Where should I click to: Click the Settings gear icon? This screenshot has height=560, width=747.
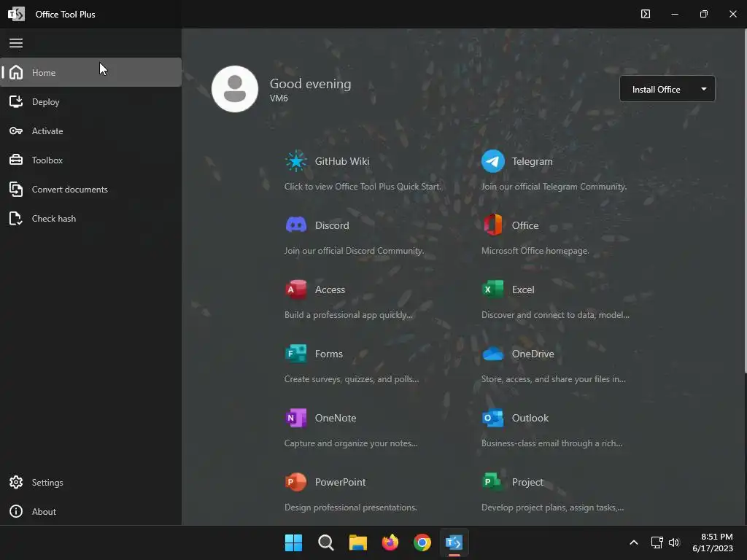(x=16, y=483)
